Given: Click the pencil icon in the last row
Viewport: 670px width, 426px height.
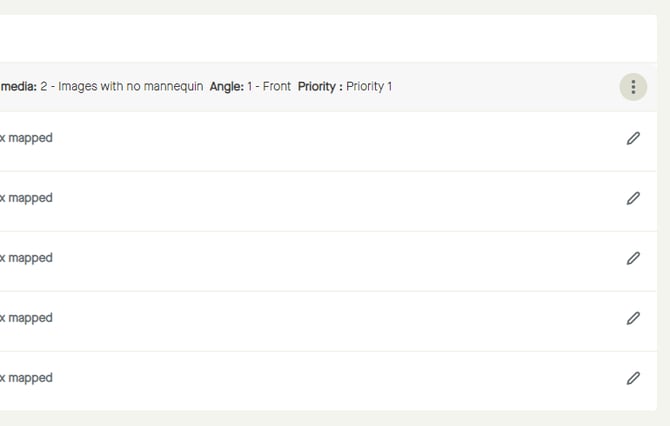Looking at the screenshot, I should point(633,378).
